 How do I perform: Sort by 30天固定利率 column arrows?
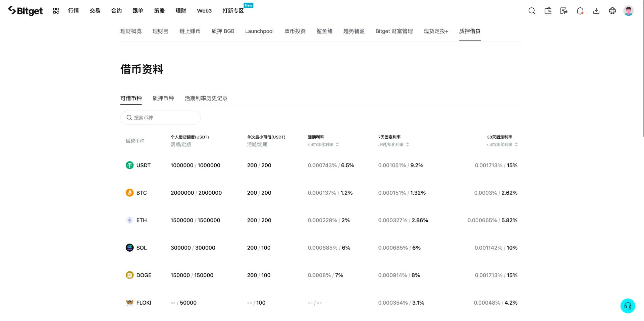(x=516, y=144)
